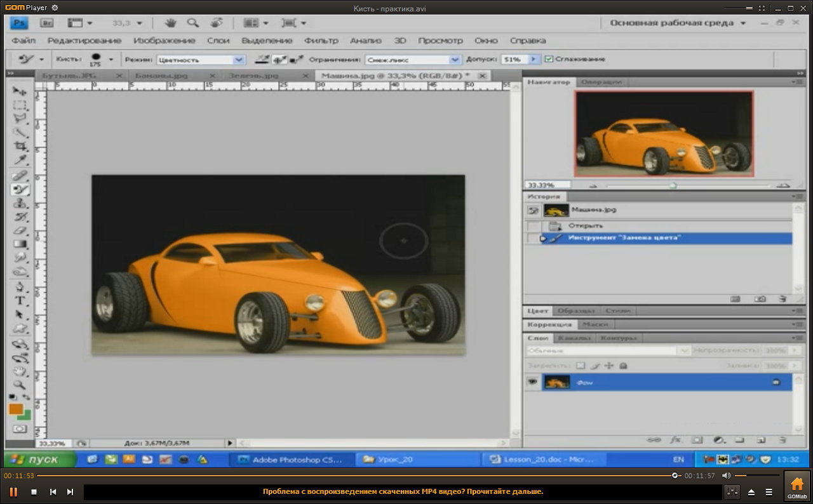Hide the Фон layer using eye icon
Screen dimensions: 813x504
coord(532,382)
